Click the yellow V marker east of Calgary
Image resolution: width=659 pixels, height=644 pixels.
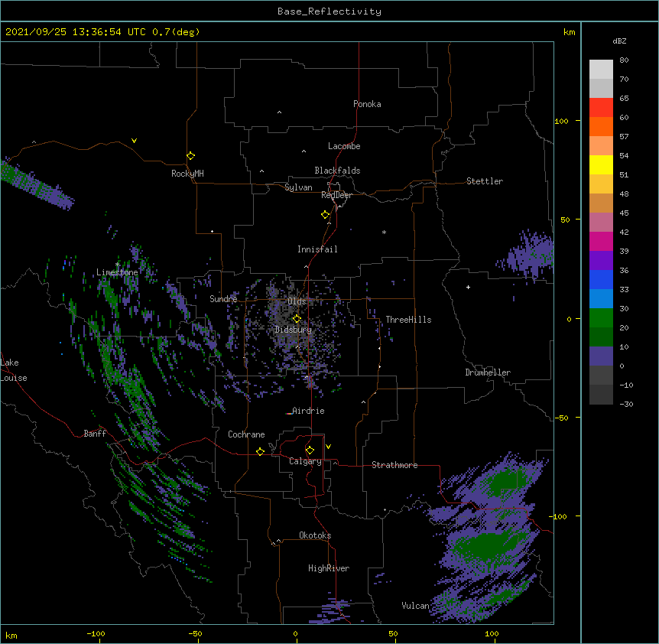328,447
